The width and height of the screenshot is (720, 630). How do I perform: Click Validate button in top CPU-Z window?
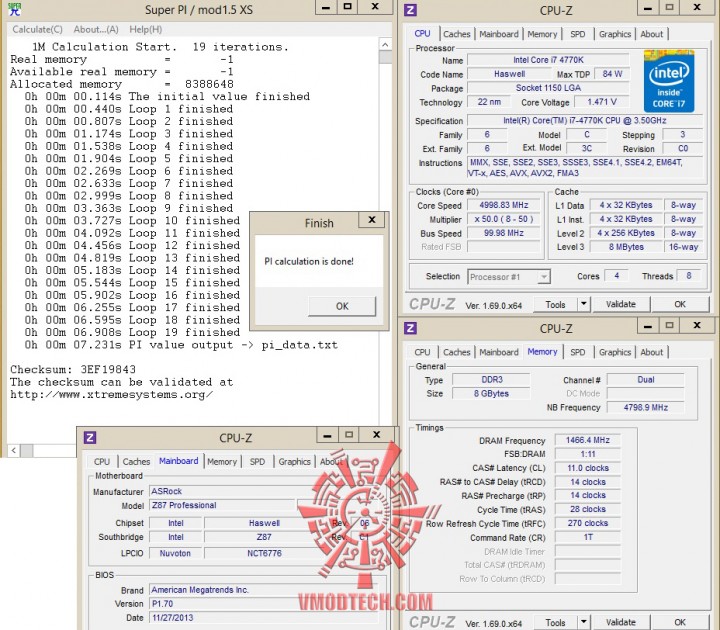point(621,304)
